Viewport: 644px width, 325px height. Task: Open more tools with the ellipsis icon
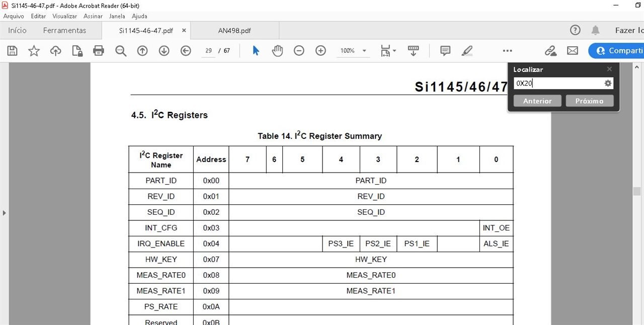pyautogui.click(x=507, y=51)
